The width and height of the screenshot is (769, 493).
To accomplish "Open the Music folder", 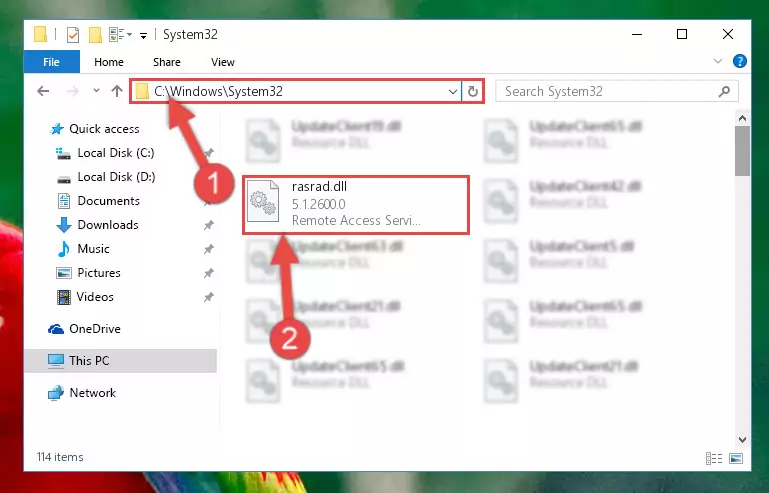I will pos(93,249).
